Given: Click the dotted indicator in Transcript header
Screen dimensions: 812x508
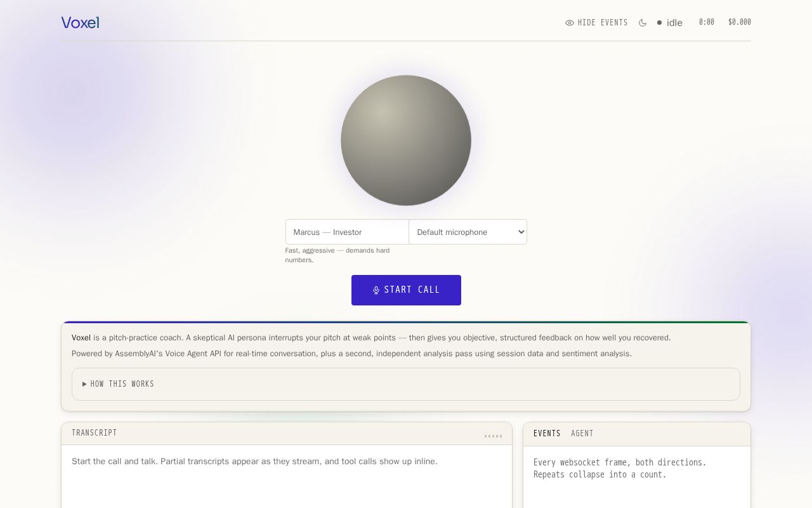Looking at the screenshot, I should pos(493,436).
